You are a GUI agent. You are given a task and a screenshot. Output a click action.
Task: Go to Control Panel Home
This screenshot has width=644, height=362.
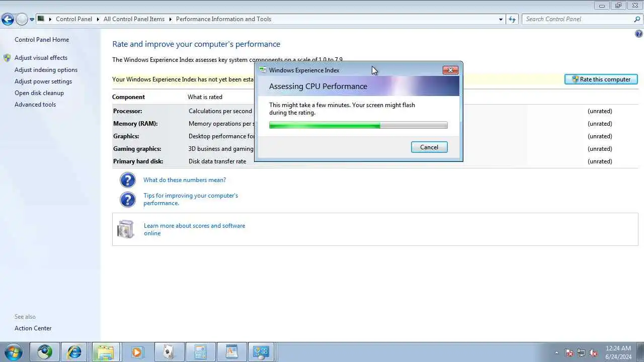point(42,40)
